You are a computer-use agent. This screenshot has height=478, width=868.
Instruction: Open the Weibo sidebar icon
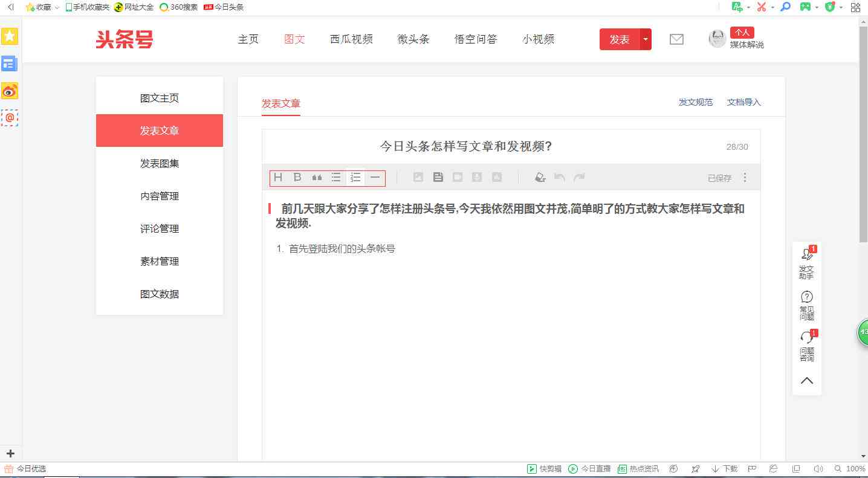click(x=10, y=91)
